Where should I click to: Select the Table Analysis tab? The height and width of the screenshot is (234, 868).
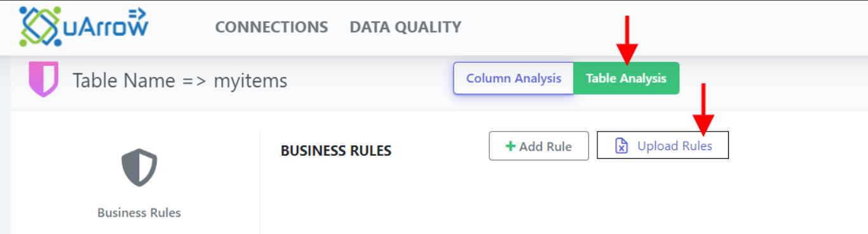click(x=626, y=78)
